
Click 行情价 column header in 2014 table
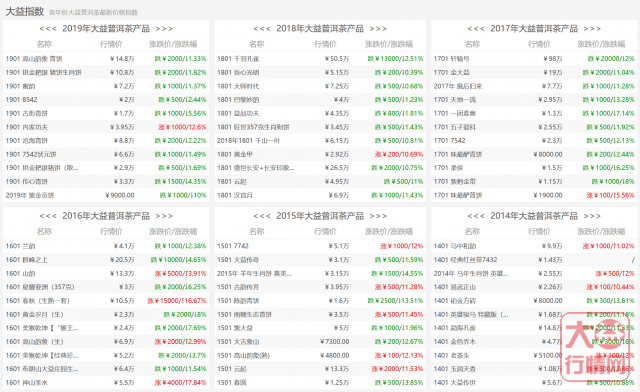pyautogui.click(x=539, y=232)
